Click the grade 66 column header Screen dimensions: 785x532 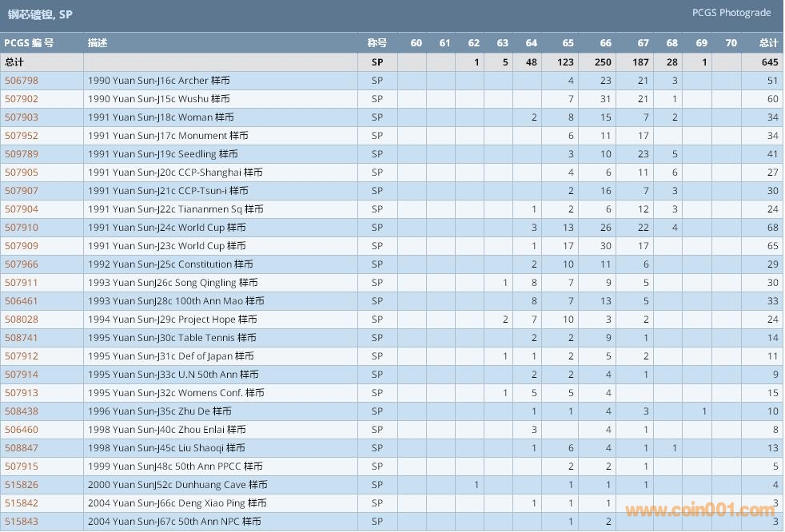point(605,43)
